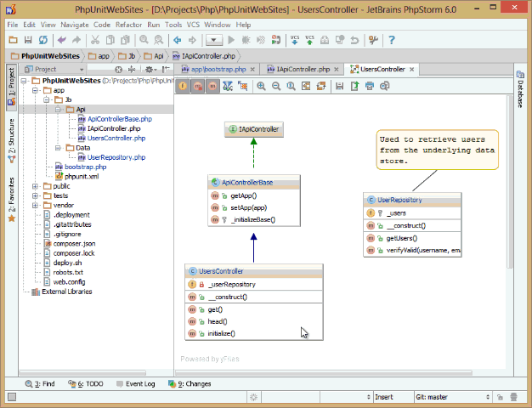Image resolution: width=532 pixels, height=408 pixels.
Task: Collapse the Data folder node
Action: (58, 148)
